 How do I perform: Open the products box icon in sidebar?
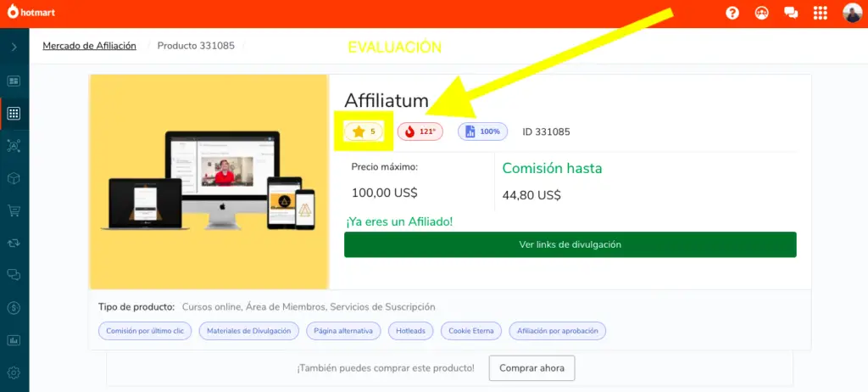[x=14, y=178]
